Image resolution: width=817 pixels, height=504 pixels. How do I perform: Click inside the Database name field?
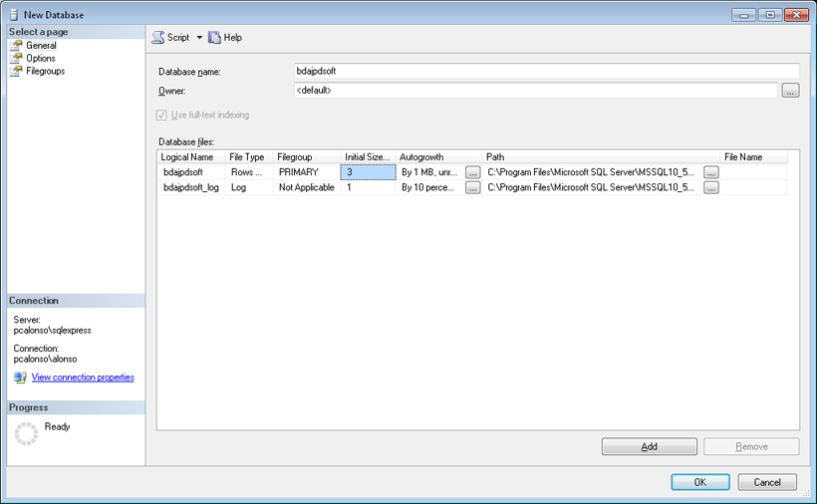pos(546,71)
